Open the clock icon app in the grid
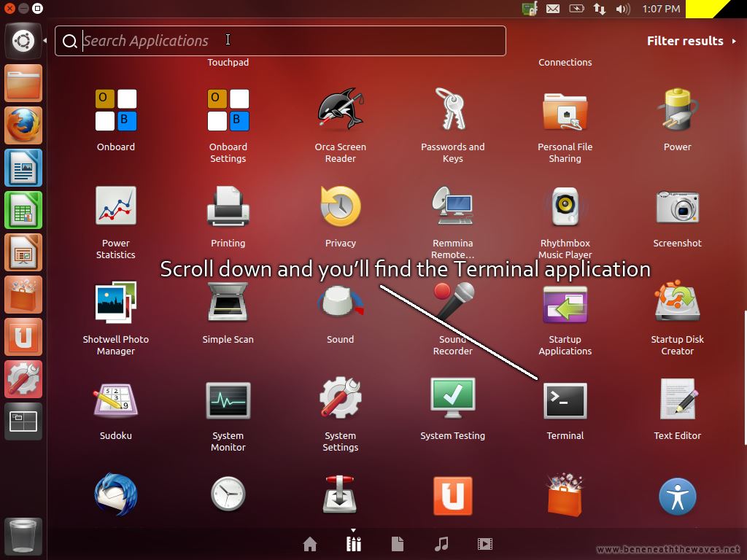 point(228,494)
